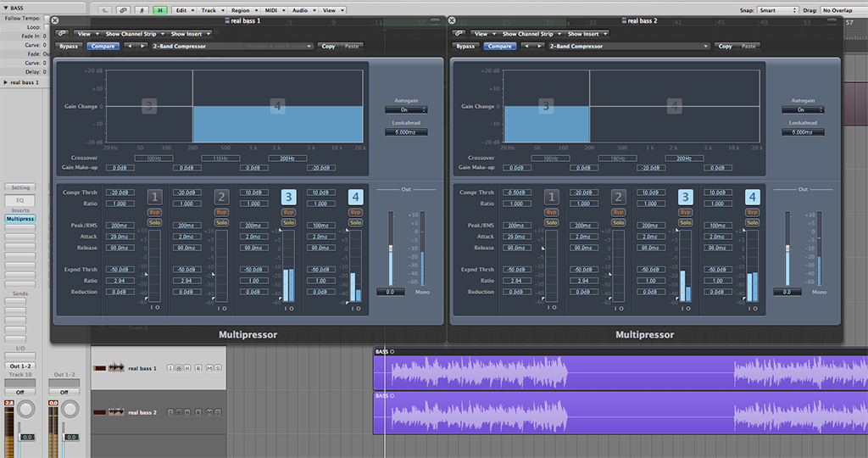Open the preset dropdown in real bass 2 plugin
The height and width of the screenshot is (458, 868).
point(629,46)
